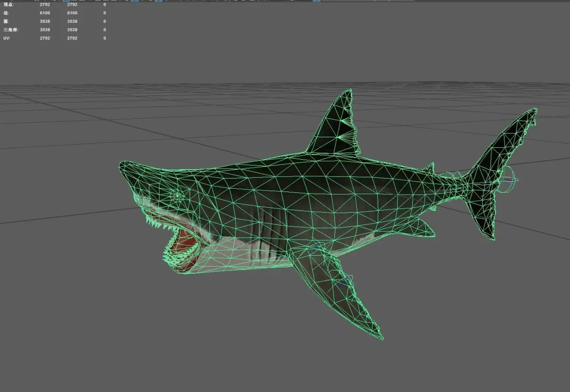This screenshot has width=570, height=392.
Task: Click the 三角形: label in the HUD
Action: [x=10, y=29]
